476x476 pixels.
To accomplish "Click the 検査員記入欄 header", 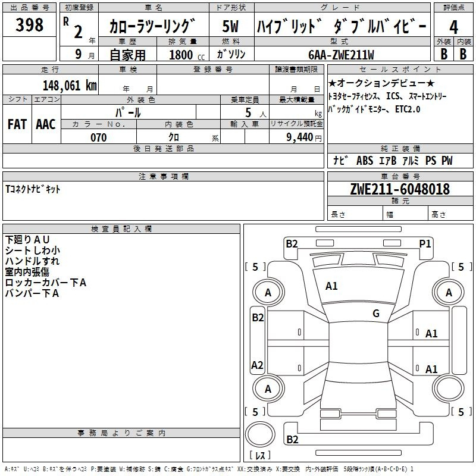I will 121,229.
